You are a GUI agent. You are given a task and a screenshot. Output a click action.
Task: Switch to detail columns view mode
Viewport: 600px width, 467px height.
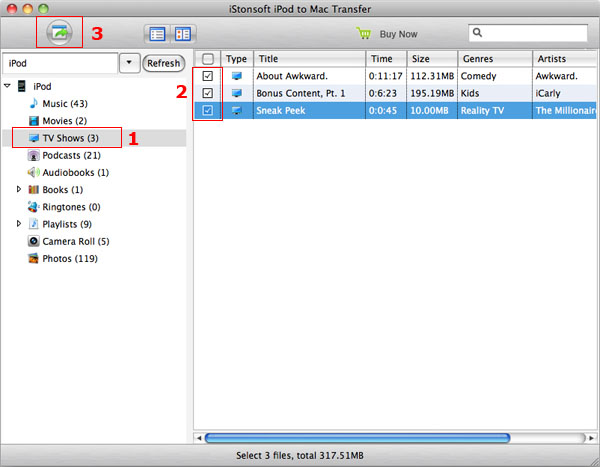[183, 34]
